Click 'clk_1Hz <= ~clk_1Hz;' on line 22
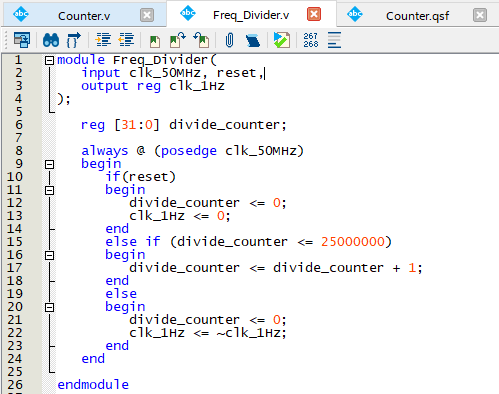Image resolution: width=499 pixels, height=394 pixels. (x=208, y=333)
